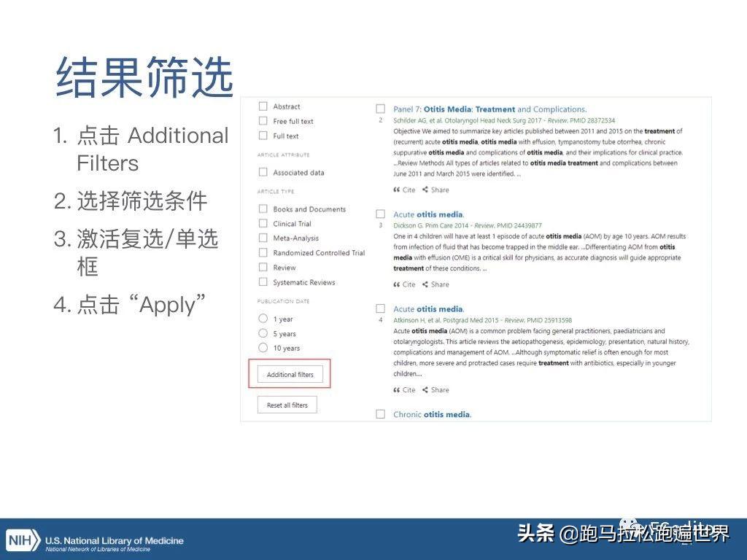
Task: Select the 10 years radio button
Action: (263, 348)
